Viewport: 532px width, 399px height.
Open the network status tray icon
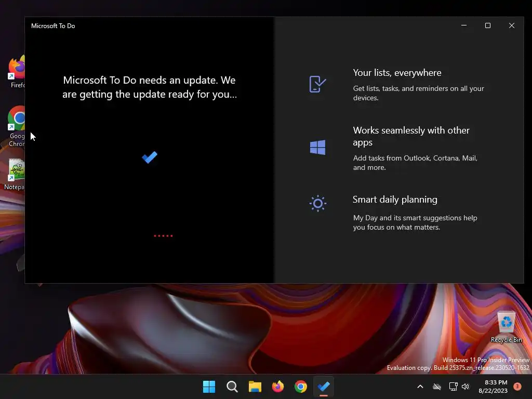click(x=453, y=387)
